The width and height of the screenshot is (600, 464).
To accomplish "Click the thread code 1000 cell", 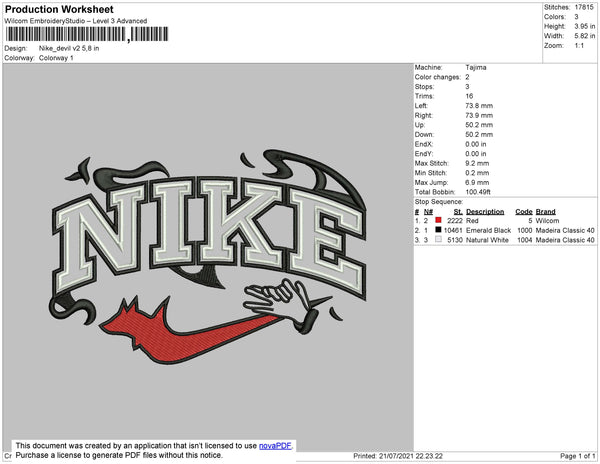I will 525,230.
